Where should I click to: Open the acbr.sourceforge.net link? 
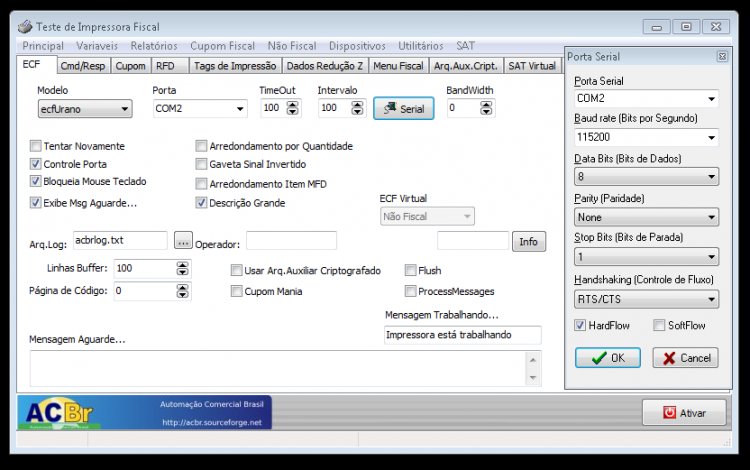(x=212, y=423)
